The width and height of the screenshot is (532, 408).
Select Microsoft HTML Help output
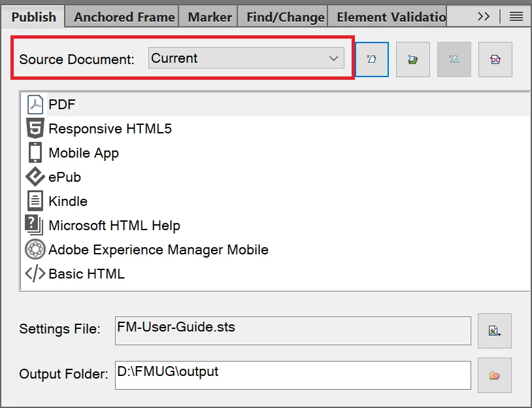click(276, 226)
